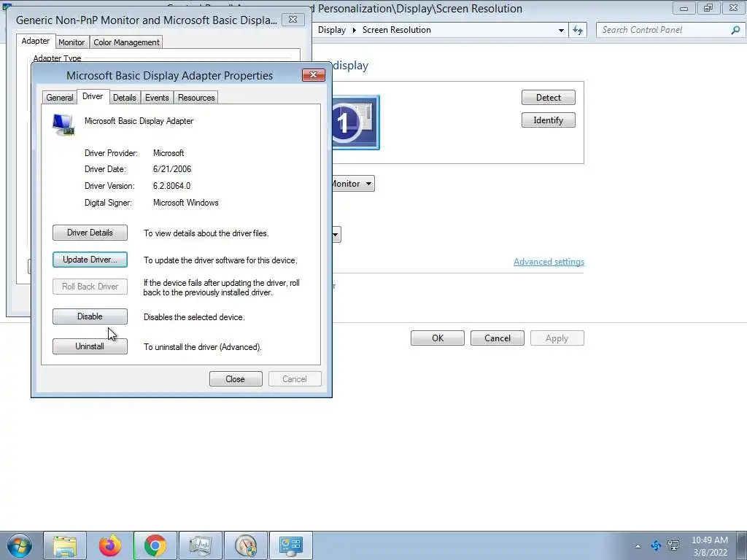The width and height of the screenshot is (747, 560).
Task: Close the adapter properties with Close button
Action: coord(236,379)
